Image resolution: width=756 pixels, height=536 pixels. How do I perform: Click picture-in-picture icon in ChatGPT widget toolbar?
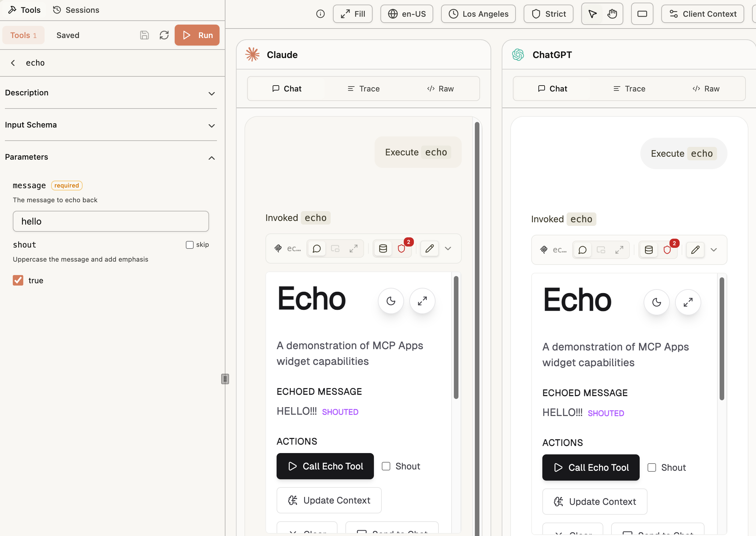tap(601, 250)
